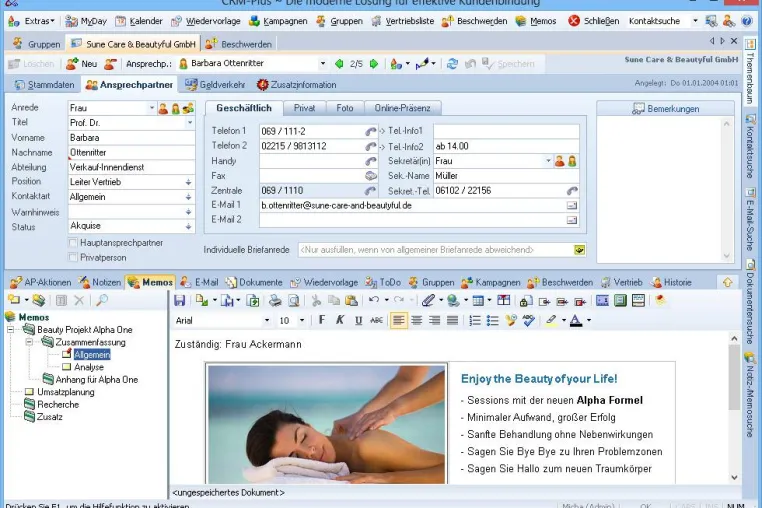Click into the E-Mail 2 field
This screenshot has height=508, width=762.
click(x=412, y=220)
